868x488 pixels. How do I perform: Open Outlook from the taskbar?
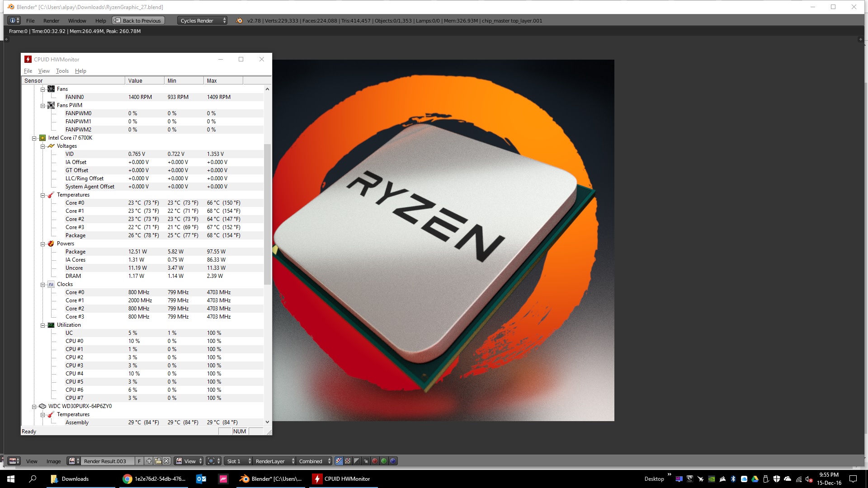click(x=201, y=479)
